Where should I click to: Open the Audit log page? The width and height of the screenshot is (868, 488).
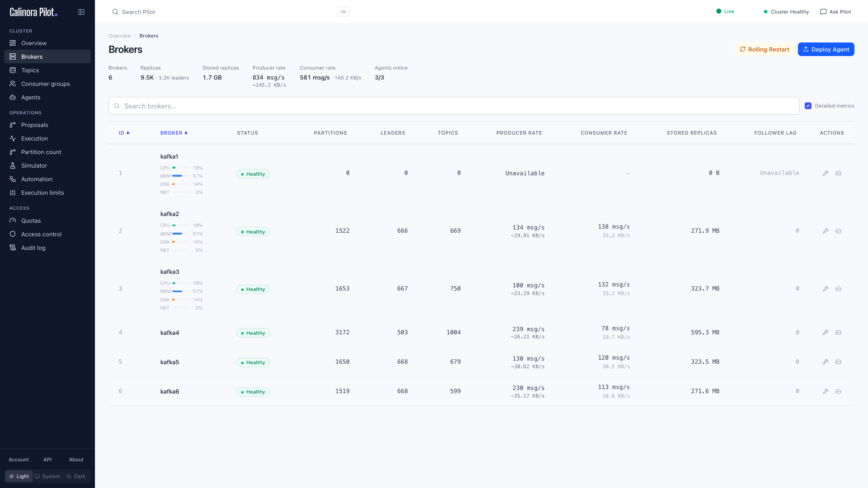(x=47, y=248)
